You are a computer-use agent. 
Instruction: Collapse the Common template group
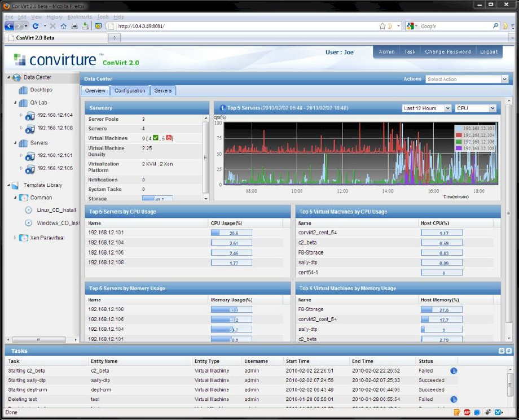(15, 198)
